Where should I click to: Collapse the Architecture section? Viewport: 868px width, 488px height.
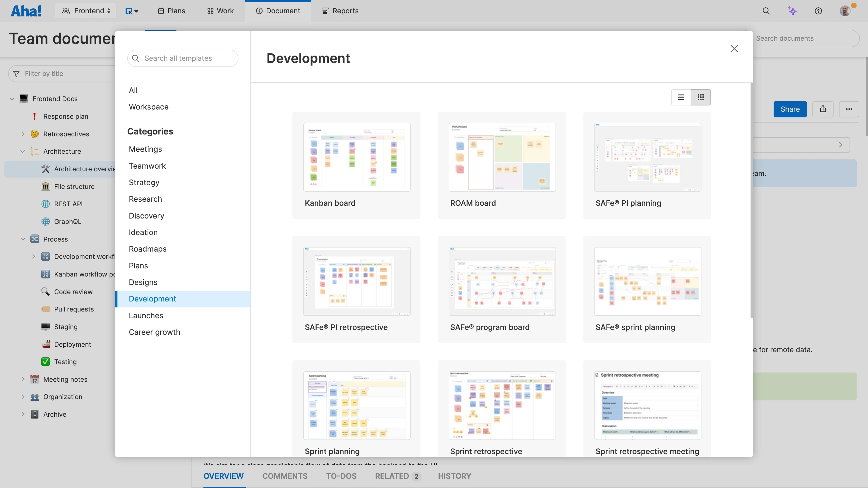click(x=23, y=151)
